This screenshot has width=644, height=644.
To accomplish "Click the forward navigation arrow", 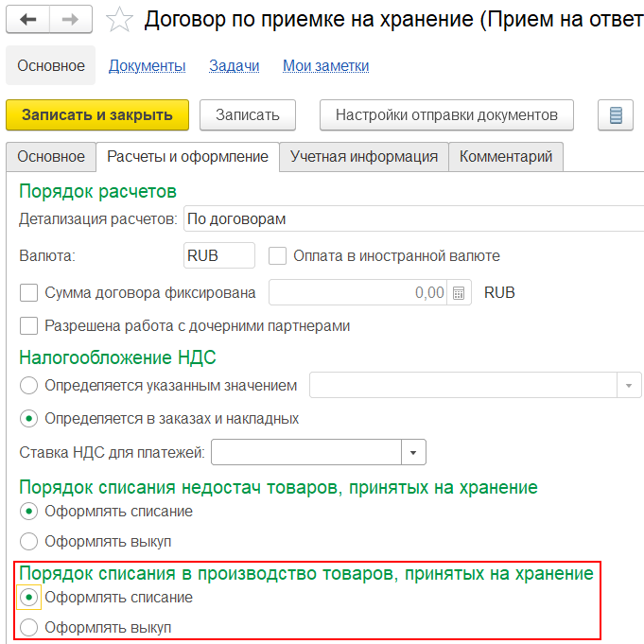I will 72,19.
